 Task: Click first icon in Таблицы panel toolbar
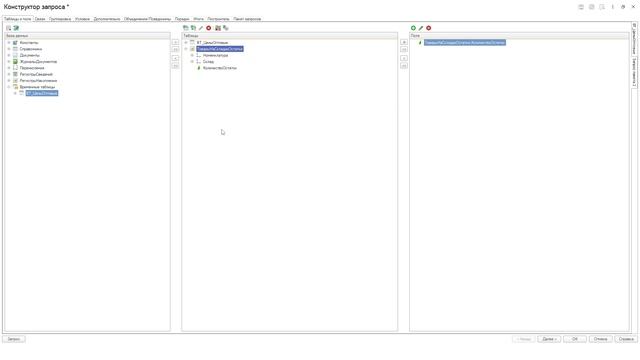pos(186,28)
